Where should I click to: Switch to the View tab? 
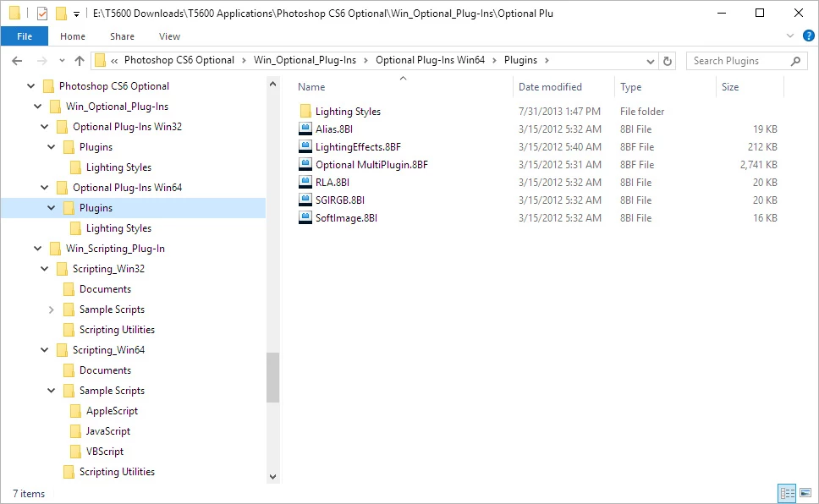169,36
